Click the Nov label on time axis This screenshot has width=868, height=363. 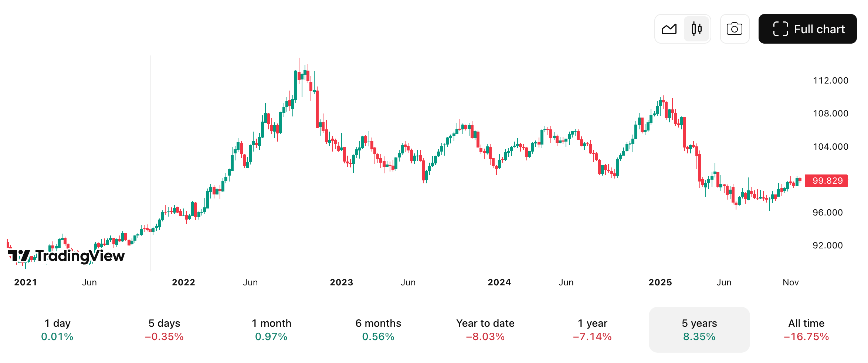pyautogui.click(x=791, y=282)
